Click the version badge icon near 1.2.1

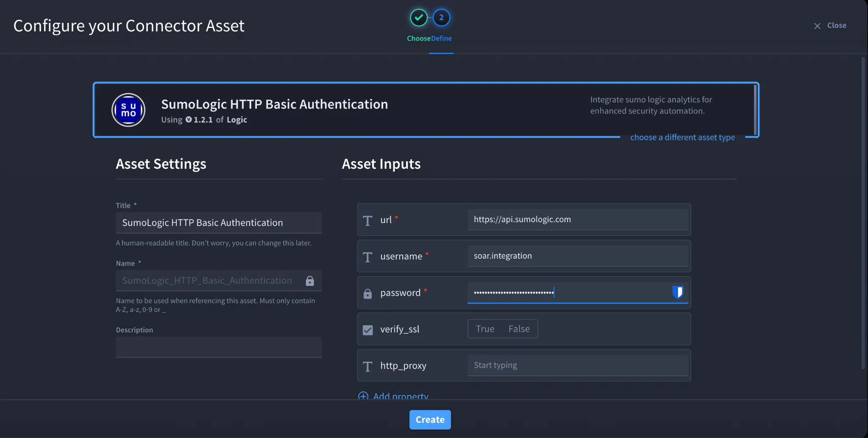189,120
